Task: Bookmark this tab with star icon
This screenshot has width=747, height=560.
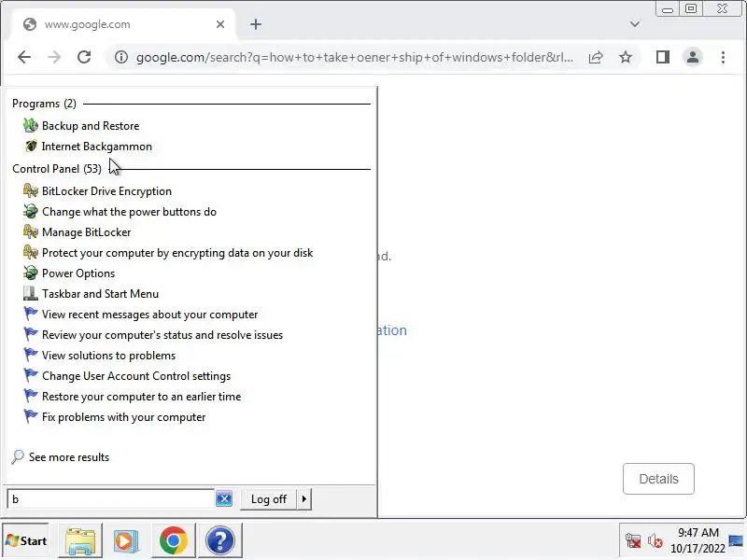Action: coord(626,57)
